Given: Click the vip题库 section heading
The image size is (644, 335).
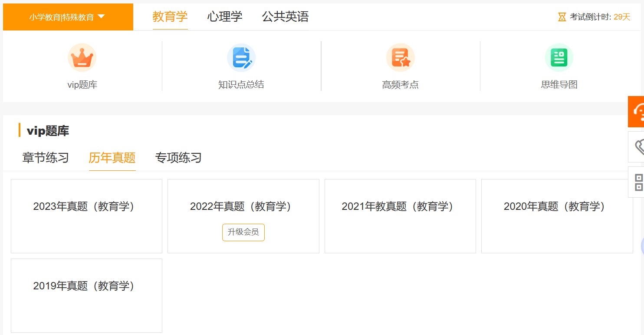Looking at the screenshot, I should click(x=48, y=131).
